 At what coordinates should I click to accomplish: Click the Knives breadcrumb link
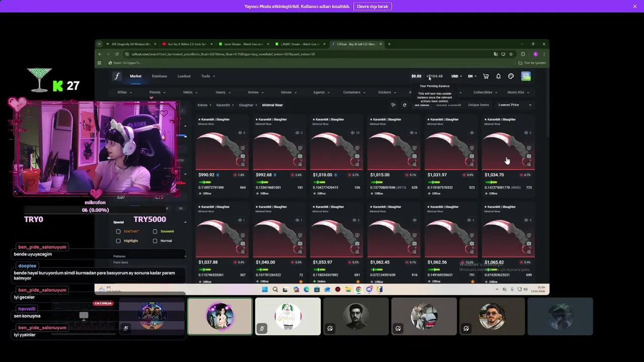[x=203, y=105]
